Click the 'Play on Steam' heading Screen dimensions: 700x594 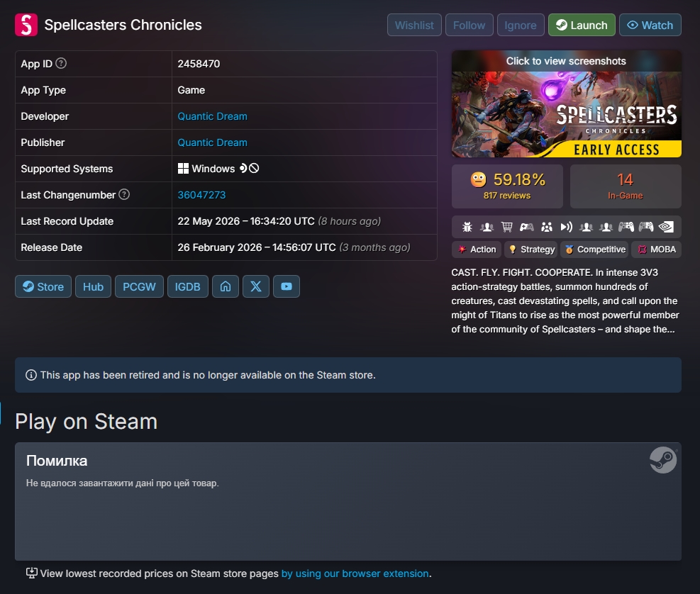pyautogui.click(x=86, y=422)
